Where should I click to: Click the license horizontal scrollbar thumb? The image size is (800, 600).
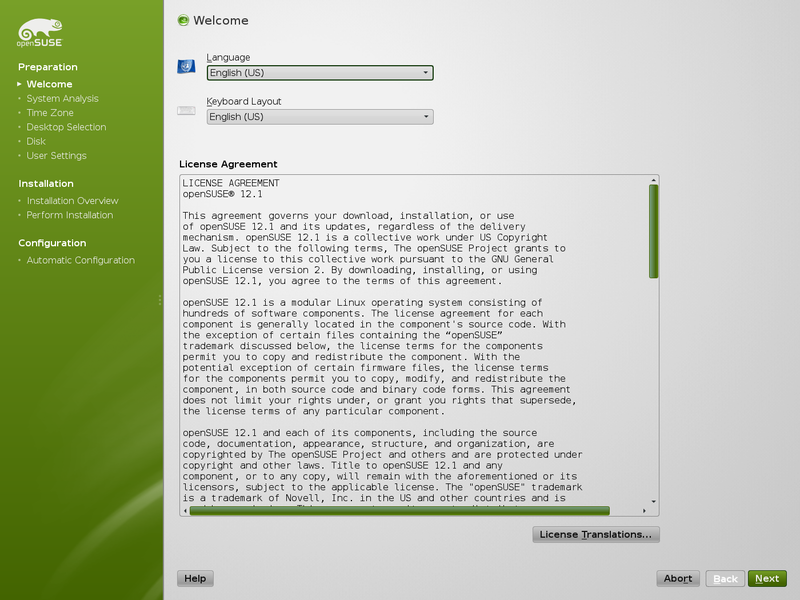(x=399, y=511)
